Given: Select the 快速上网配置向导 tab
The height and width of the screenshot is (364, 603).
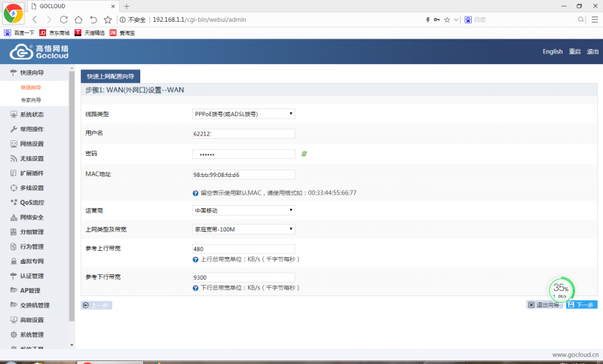Looking at the screenshot, I should tap(110, 76).
